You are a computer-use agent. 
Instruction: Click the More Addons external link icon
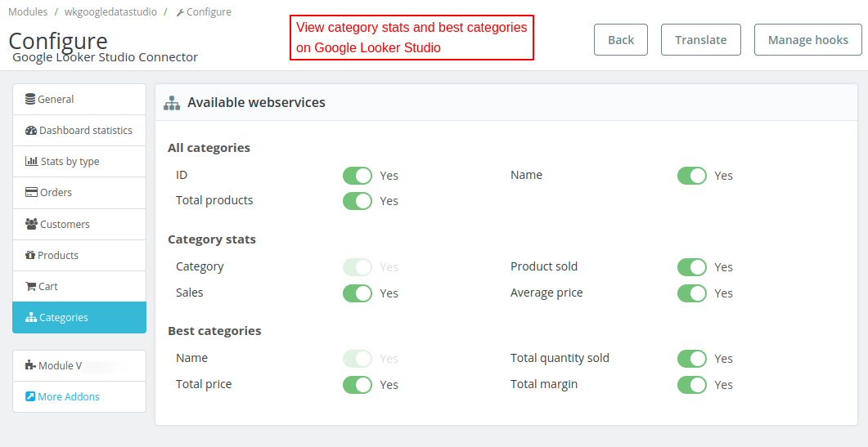(x=30, y=397)
